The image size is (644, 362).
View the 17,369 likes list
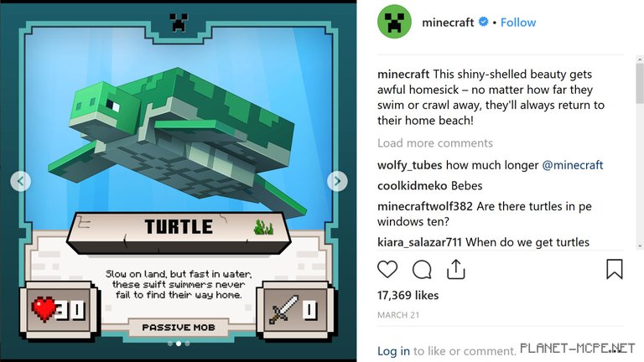pyautogui.click(x=408, y=295)
